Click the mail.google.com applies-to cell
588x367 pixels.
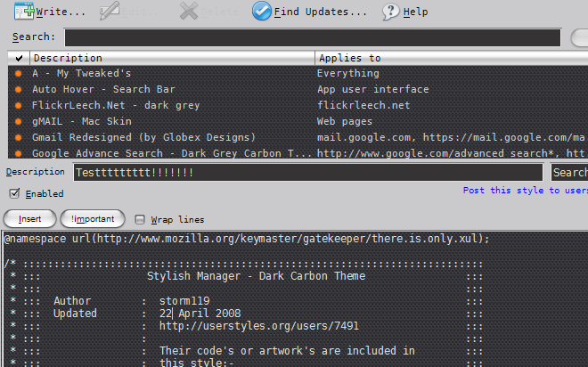click(451, 137)
